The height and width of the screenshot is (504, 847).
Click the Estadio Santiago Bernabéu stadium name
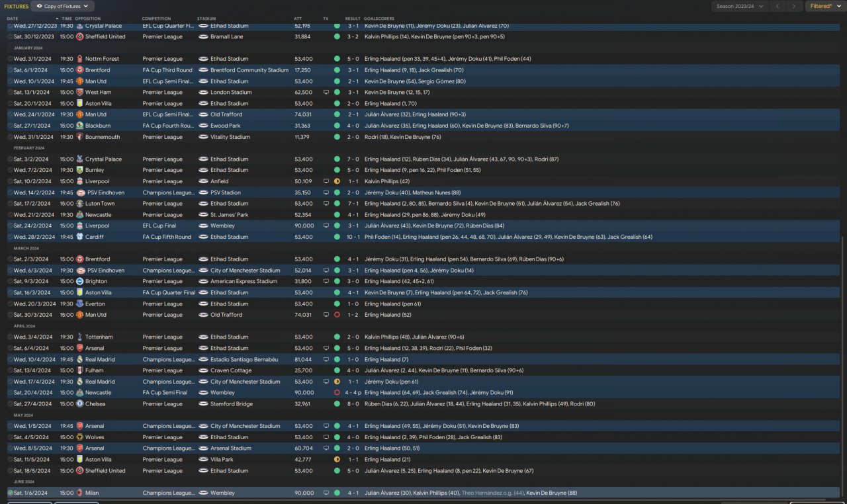pyautogui.click(x=244, y=359)
